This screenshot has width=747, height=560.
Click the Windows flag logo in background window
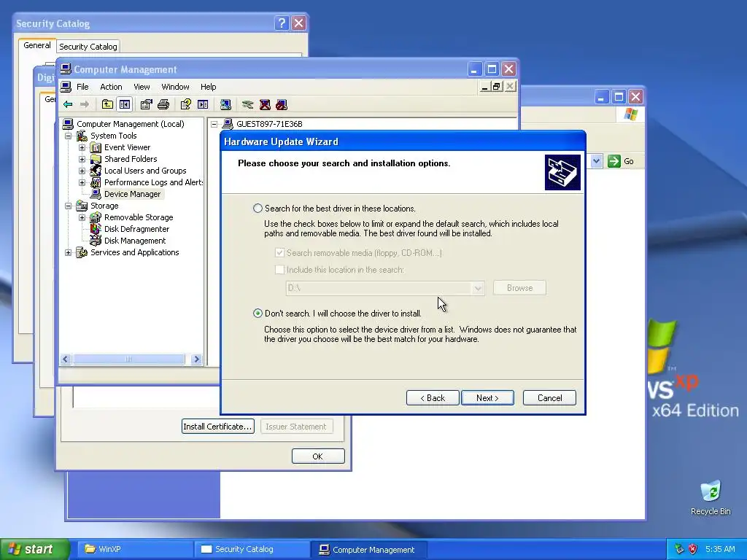pyautogui.click(x=630, y=114)
